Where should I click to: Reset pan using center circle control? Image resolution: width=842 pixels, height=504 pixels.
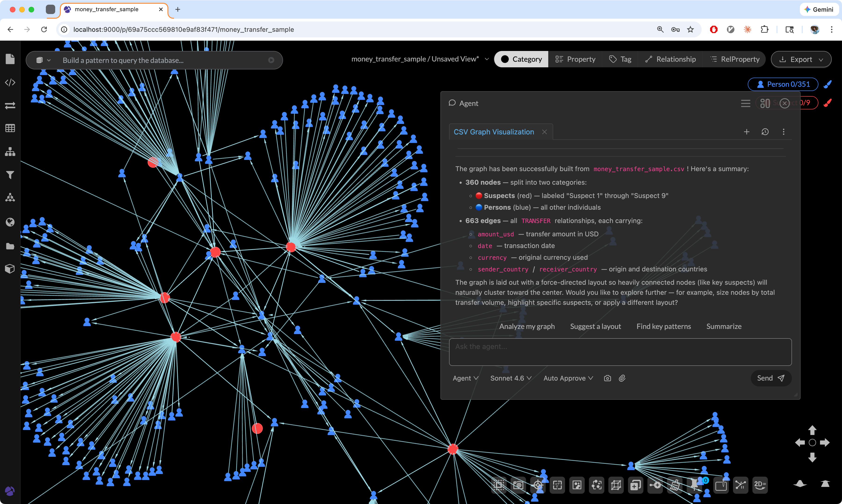tap(812, 443)
